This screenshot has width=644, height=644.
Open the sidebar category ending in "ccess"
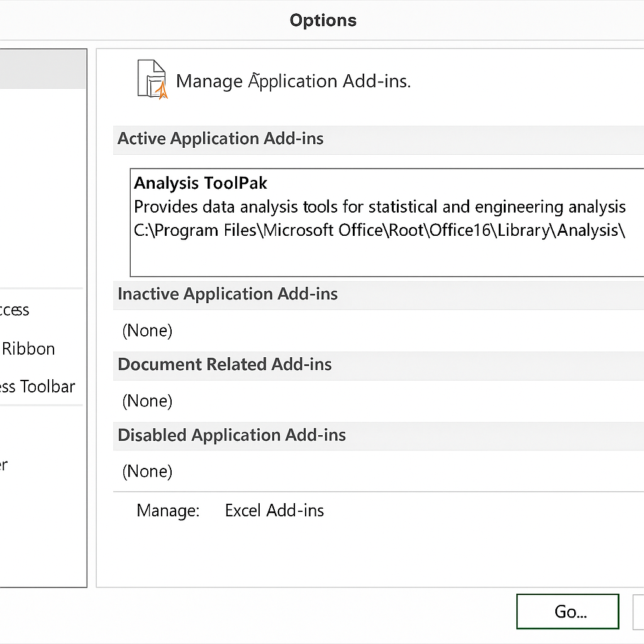point(15,310)
